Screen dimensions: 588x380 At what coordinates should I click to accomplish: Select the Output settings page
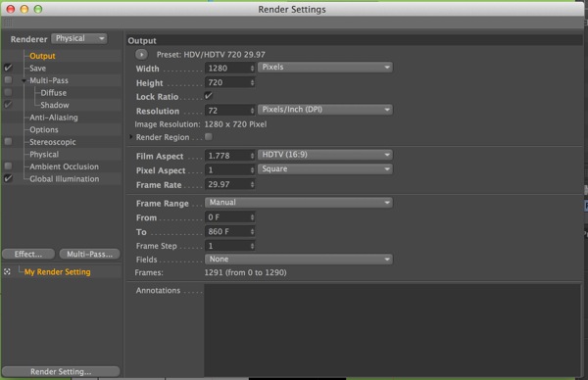click(x=42, y=56)
